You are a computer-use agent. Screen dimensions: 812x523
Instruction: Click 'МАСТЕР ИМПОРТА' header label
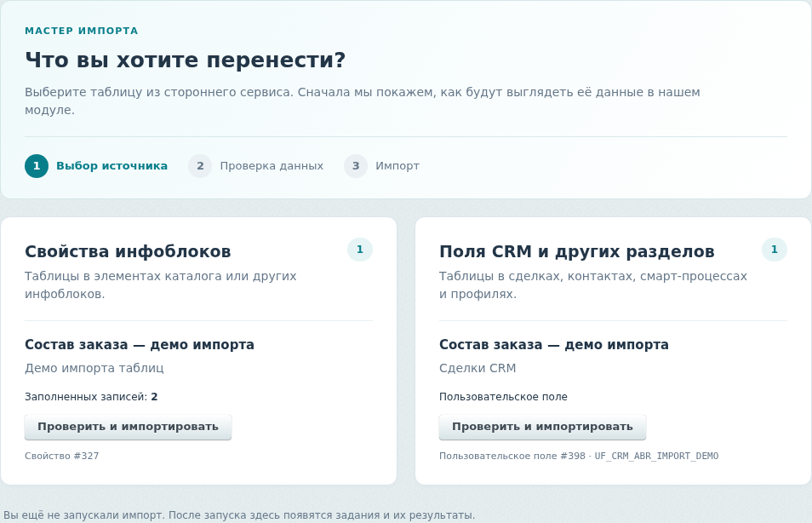pyautogui.click(x=82, y=31)
